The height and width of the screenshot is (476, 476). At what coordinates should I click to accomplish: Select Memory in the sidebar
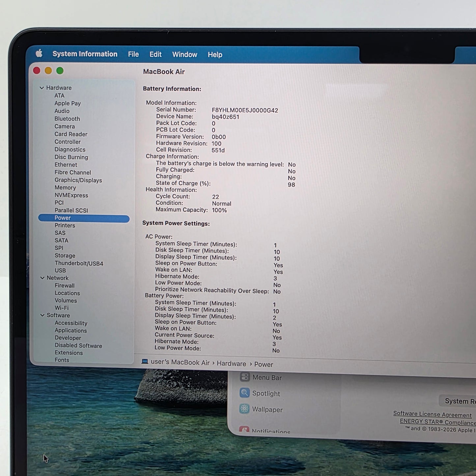(x=65, y=187)
